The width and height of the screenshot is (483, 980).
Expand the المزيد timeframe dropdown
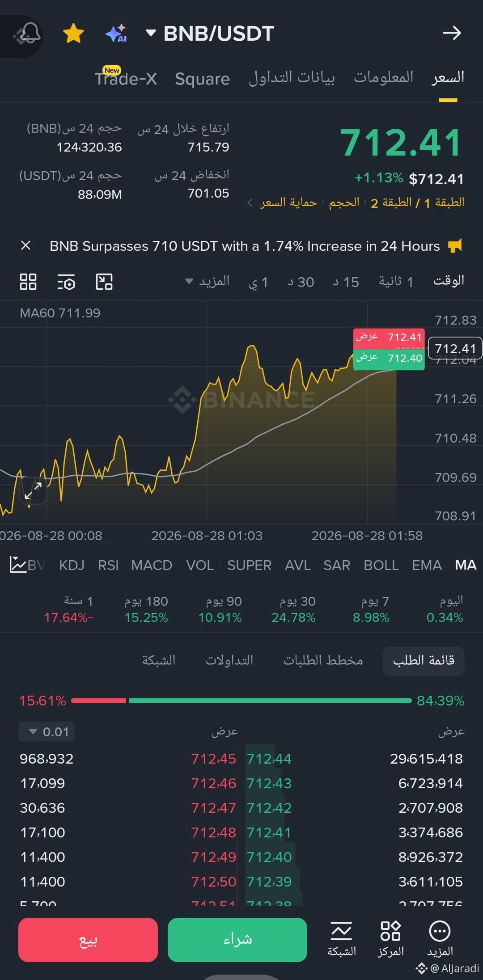pos(208,281)
